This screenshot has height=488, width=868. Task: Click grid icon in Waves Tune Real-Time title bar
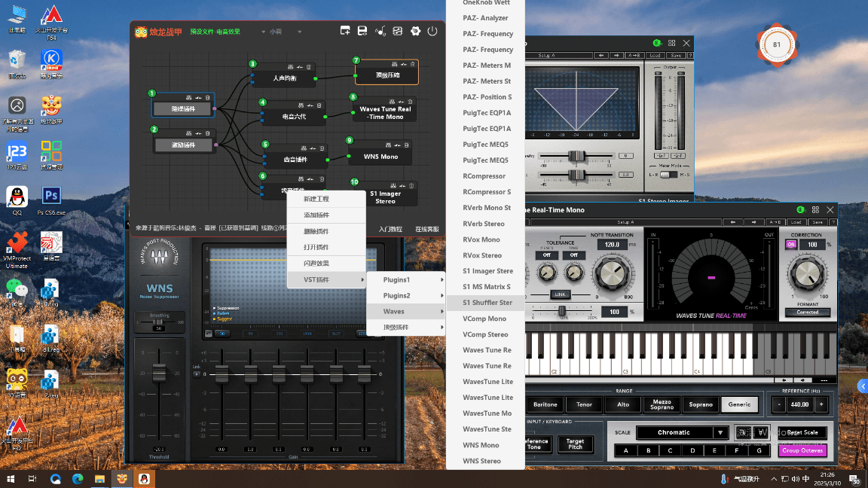click(x=815, y=209)
